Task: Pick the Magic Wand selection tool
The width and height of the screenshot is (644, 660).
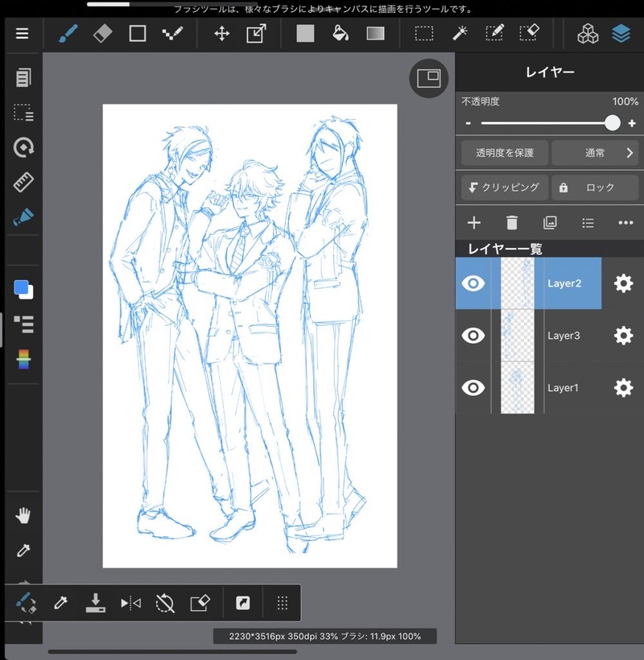Action: [x=460, y=34]
